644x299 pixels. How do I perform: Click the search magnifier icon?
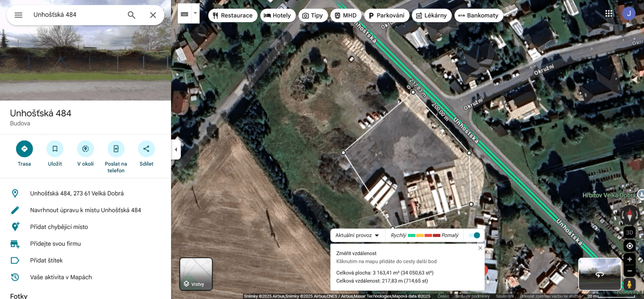pyautogui.click(x=132, y=15)
